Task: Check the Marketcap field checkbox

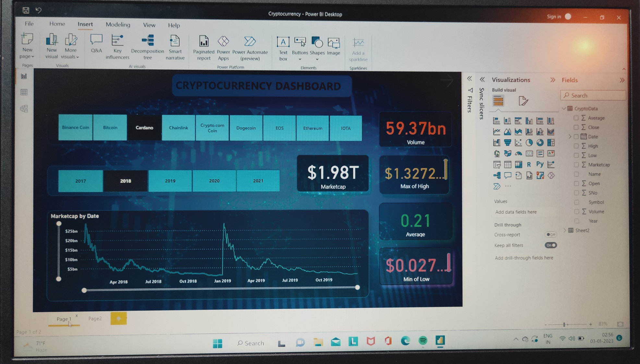Action: [x=577, y=165]
